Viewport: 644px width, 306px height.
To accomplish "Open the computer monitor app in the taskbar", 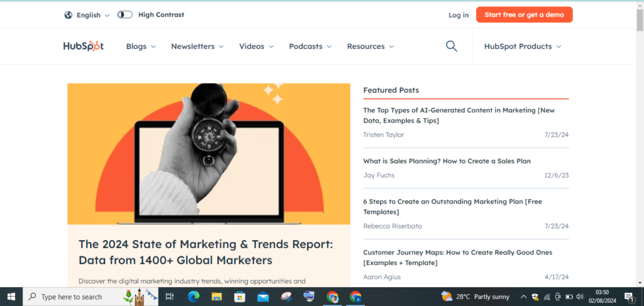I will 309,297.
